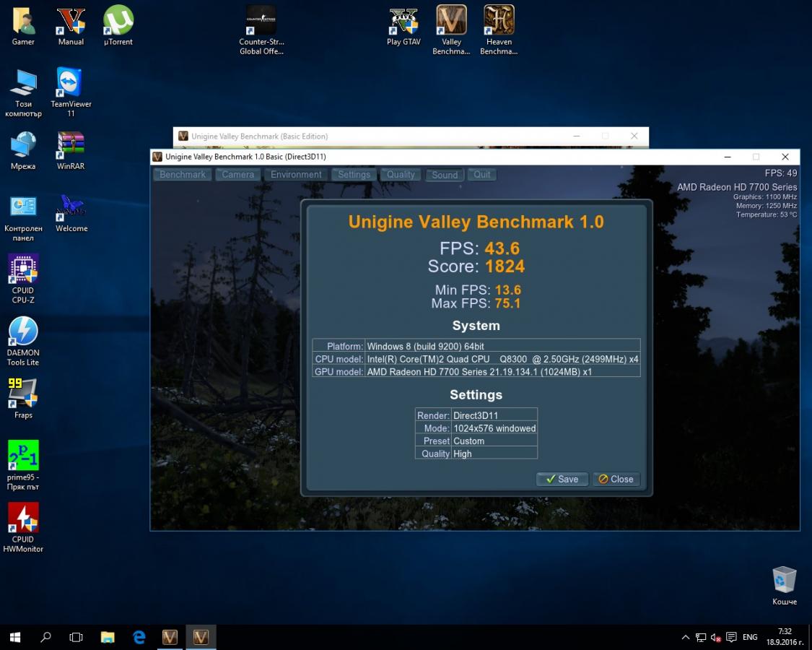Save the benchmark results
Image resolution: width=812 pixels, height=650 pixels.
[562, 479]
